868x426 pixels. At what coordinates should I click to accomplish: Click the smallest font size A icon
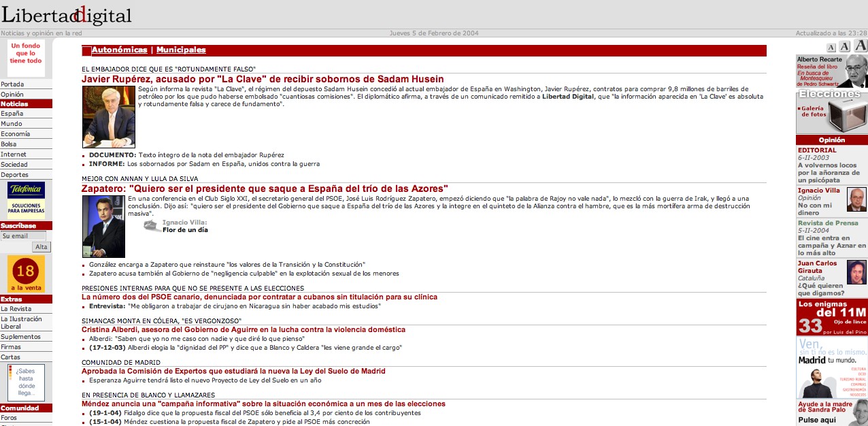click(x=831, y=48)
